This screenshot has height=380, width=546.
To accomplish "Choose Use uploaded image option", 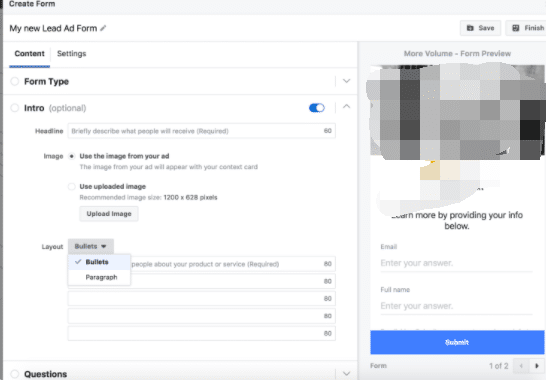I will pos(71,186).
